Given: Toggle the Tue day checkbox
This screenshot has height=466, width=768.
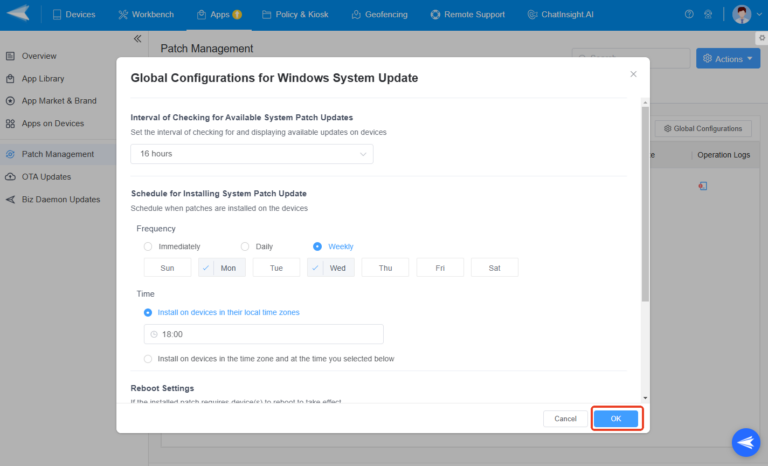Looking at the screenshot, I should [x=276, y=268].
